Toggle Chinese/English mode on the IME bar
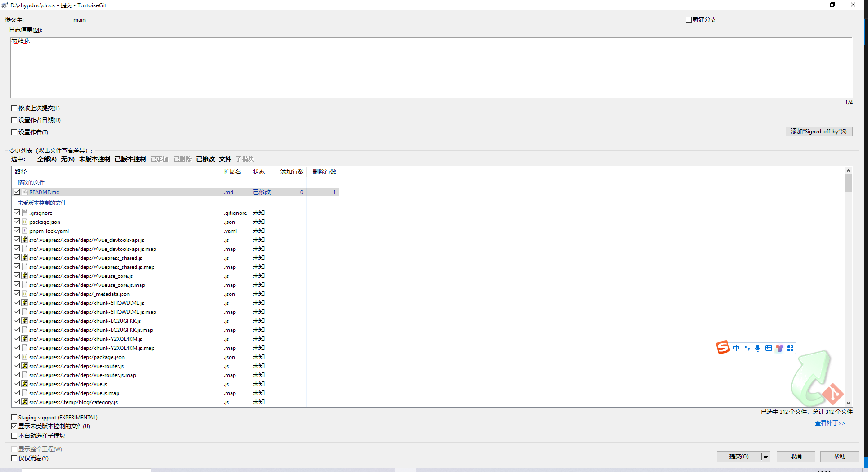This screenshot has height=472, width=868. pos(736,348)
